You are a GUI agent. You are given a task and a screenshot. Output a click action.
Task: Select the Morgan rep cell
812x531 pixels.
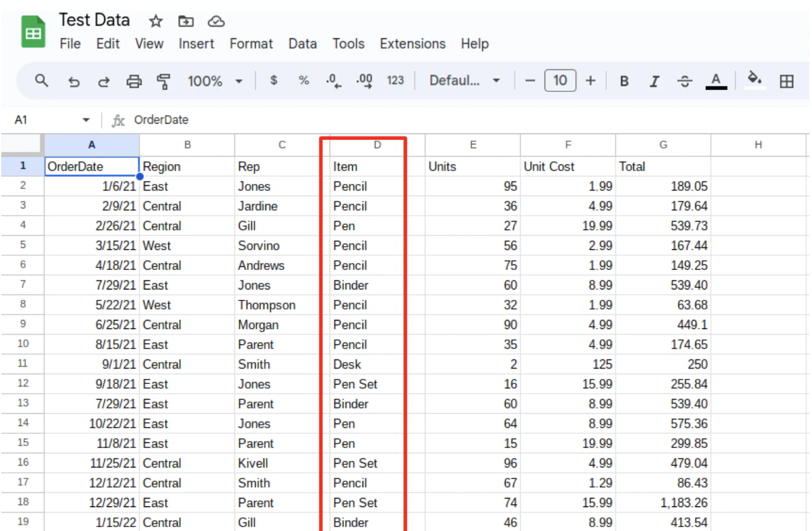[x=282, y=324]
